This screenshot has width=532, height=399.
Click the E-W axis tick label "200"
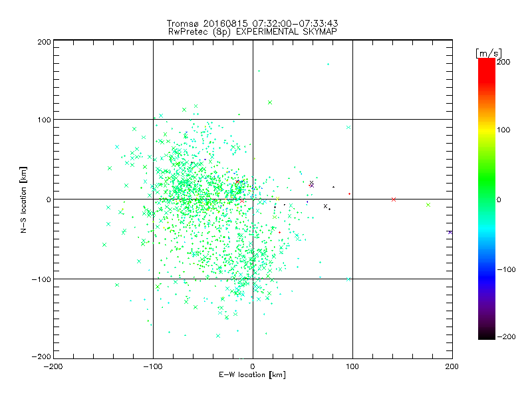click(452, 366)
